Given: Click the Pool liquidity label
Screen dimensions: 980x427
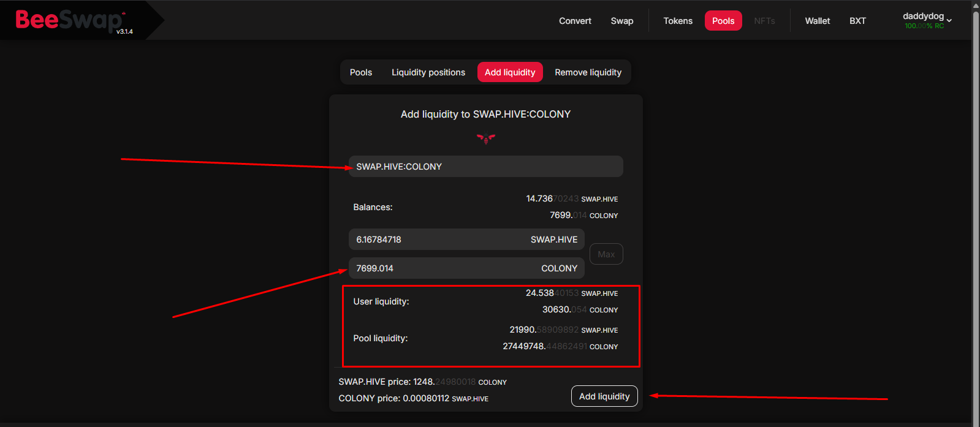Looking at the screenshot, I should click(381, 338).
